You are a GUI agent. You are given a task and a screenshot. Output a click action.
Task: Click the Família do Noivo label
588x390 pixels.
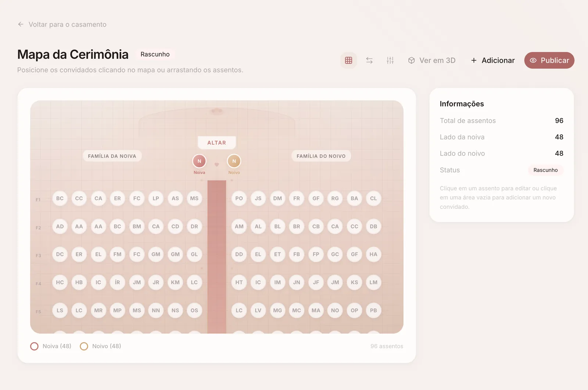[321, 156]
